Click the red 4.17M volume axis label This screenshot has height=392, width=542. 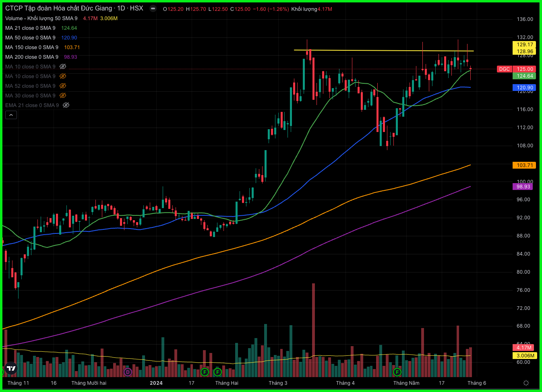click(x=524, y=348)
